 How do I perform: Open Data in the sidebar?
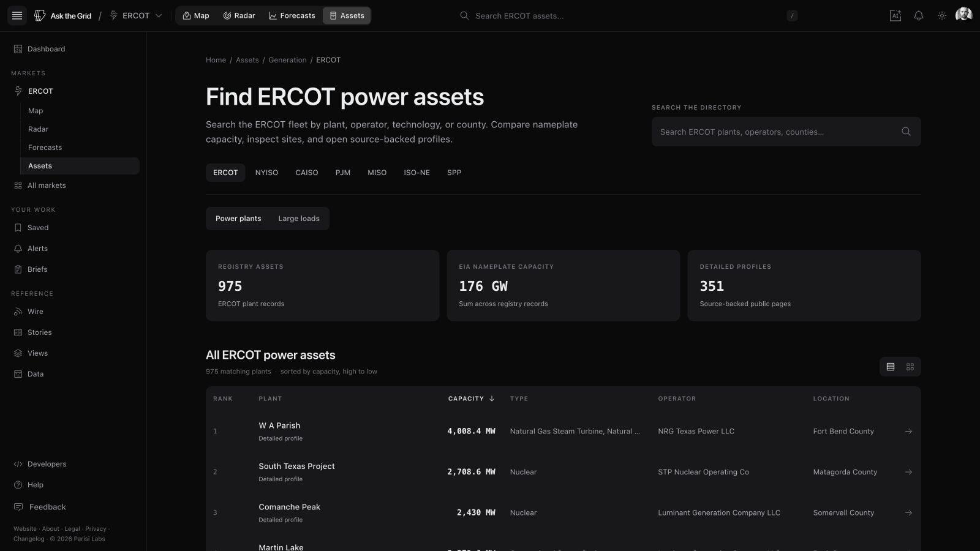coord(73,374)
